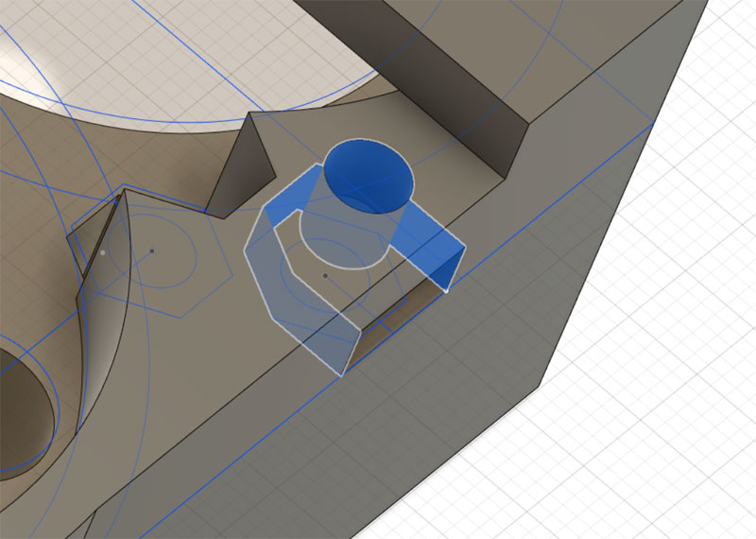Select the white sketch point near left hexagon

click(102, 253)
